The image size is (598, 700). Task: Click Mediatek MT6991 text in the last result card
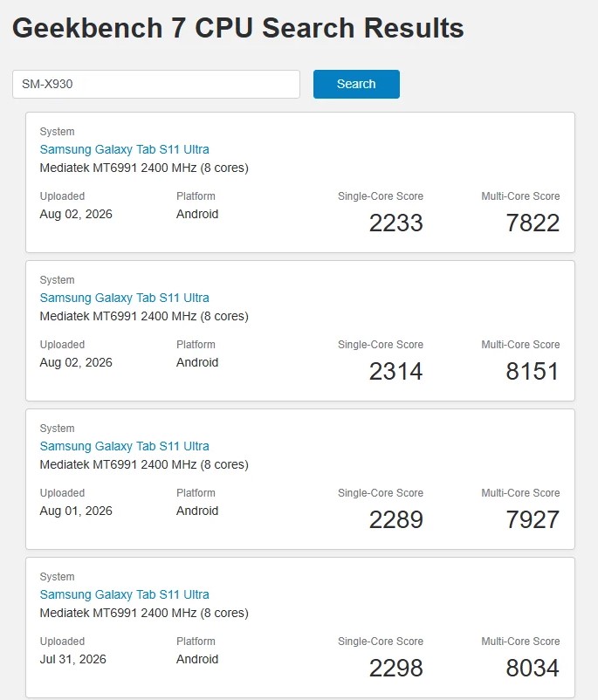point(88,613)
